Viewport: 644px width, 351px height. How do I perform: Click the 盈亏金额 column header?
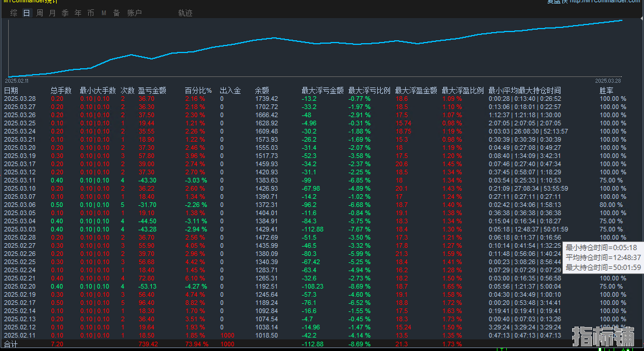[x=152, y=90]
